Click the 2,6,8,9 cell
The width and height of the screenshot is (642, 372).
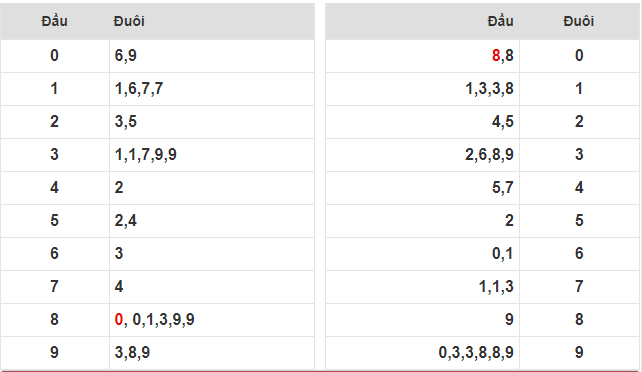click(422, 155)
